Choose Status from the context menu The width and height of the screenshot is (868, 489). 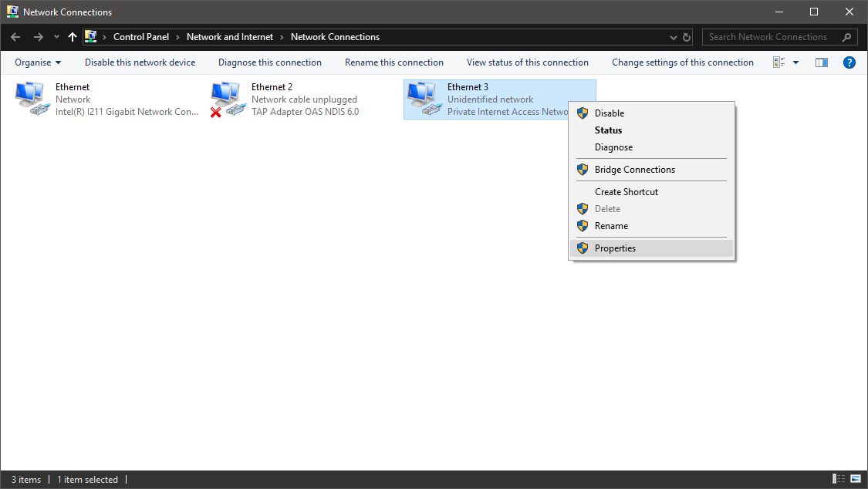(651, 130)
